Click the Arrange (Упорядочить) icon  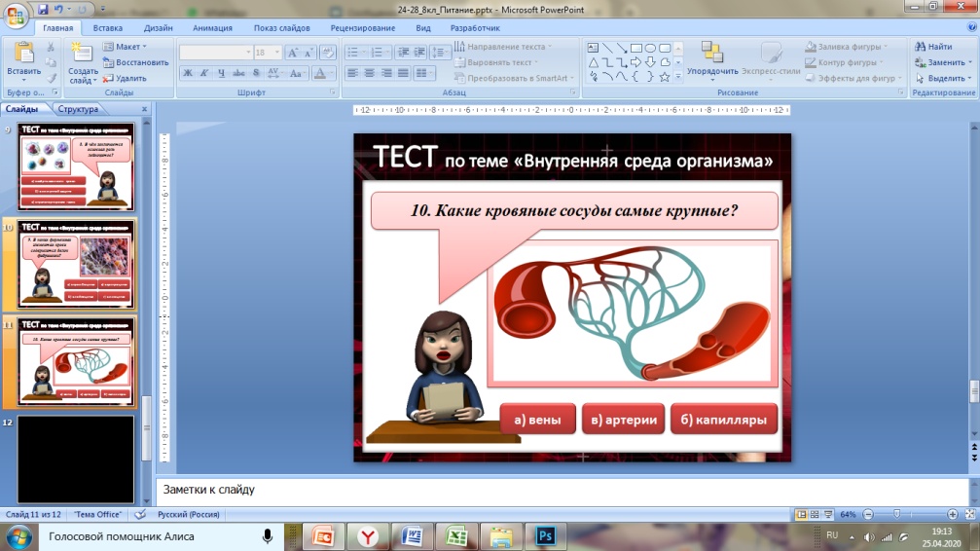point(711,56)
